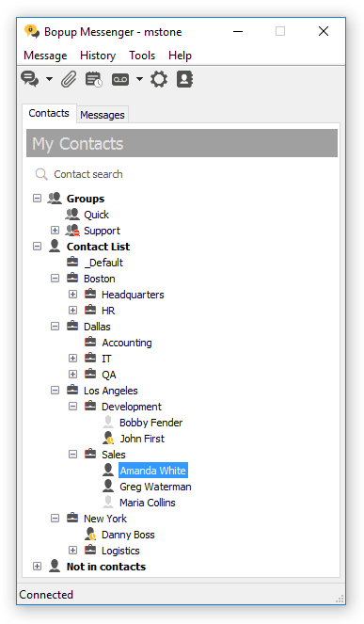Select the _Default folder

coord(103,263)
